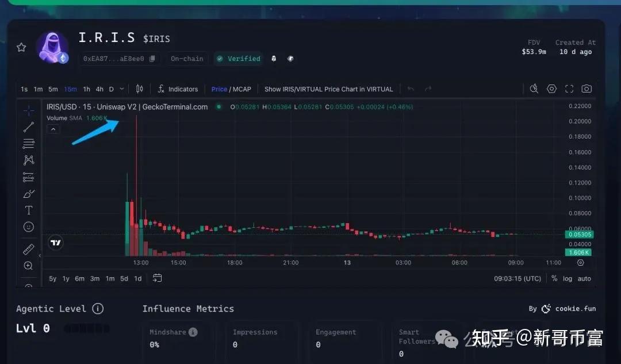Open the D timeframe dropdown
Image resolution: width=621 pixels, height=364 pixels.
click(122, 89)
